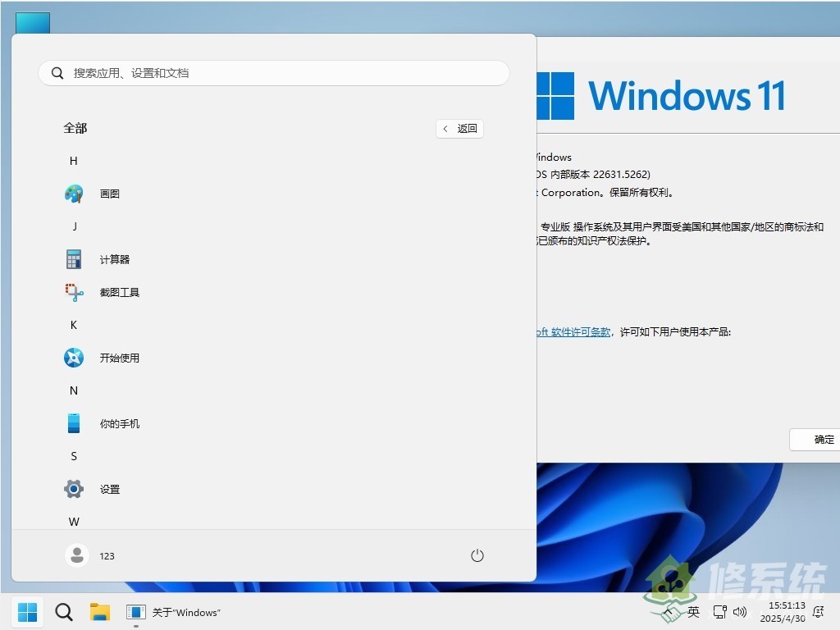Select the 英 input method indicator

[x=693, y=612]
